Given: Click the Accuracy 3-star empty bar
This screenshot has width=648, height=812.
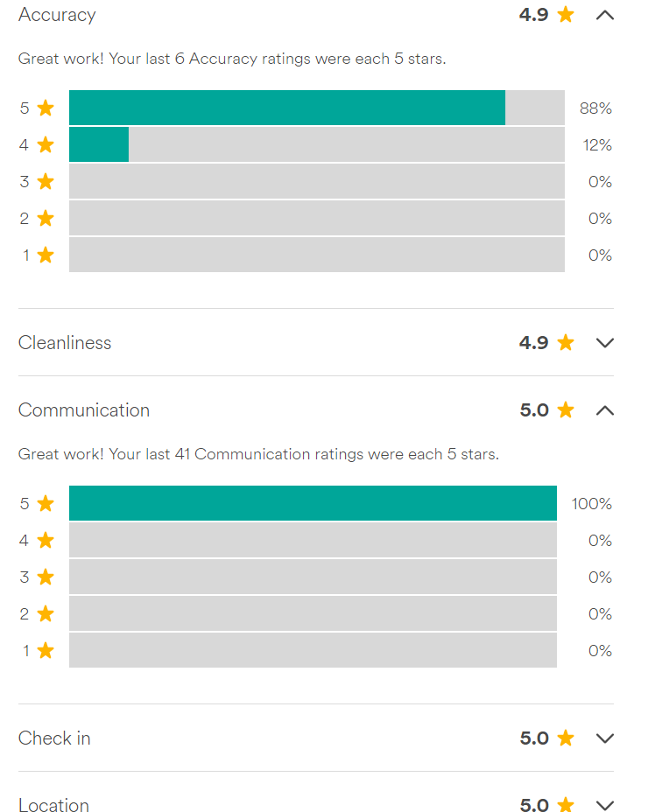Looking at the screenshot, I should click(317, 181).
